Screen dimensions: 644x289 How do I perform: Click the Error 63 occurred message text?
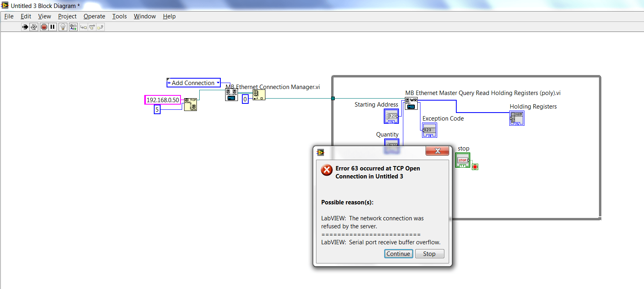coord(378,172)
